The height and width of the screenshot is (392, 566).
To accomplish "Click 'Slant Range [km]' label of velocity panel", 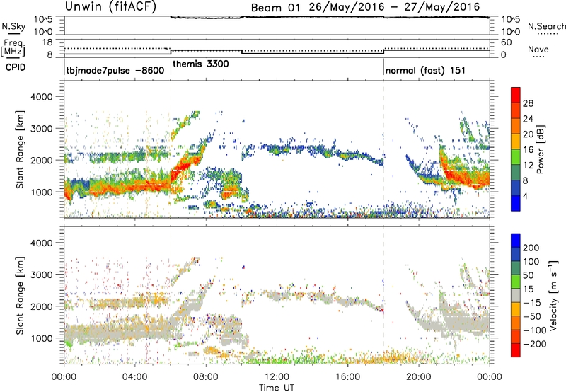I will click(20, 296).
